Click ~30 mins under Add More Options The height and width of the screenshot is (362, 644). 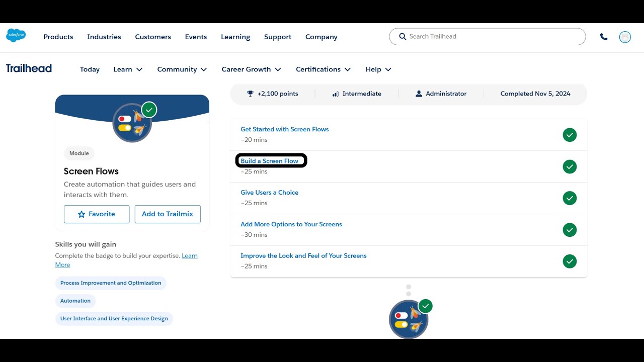coord(254,235)
